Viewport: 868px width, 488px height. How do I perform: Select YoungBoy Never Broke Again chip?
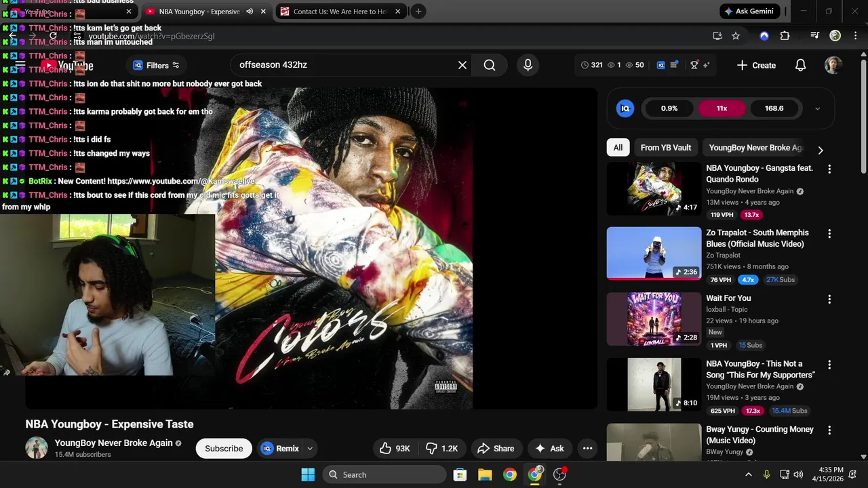755,148
